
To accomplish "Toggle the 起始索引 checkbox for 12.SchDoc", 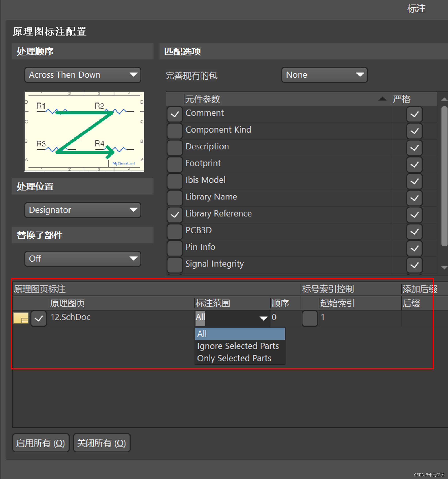I will pyautogui.click(x=310, y=318).
